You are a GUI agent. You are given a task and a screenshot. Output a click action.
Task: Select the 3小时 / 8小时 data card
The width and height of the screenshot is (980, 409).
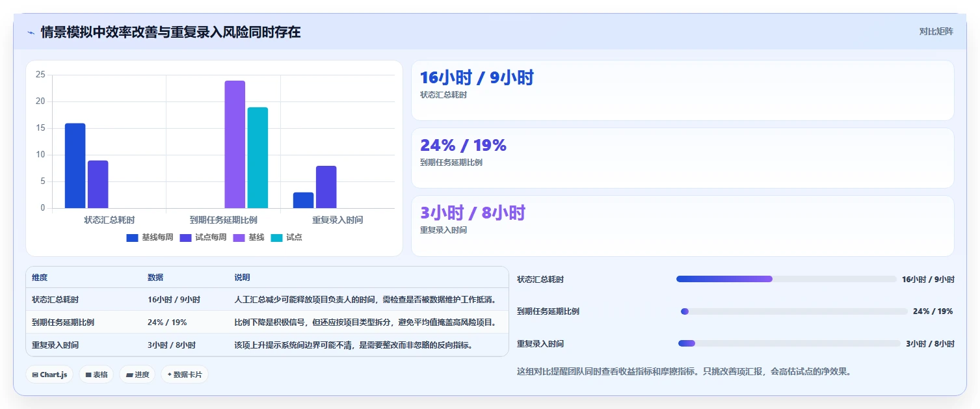tap(683, 226)
